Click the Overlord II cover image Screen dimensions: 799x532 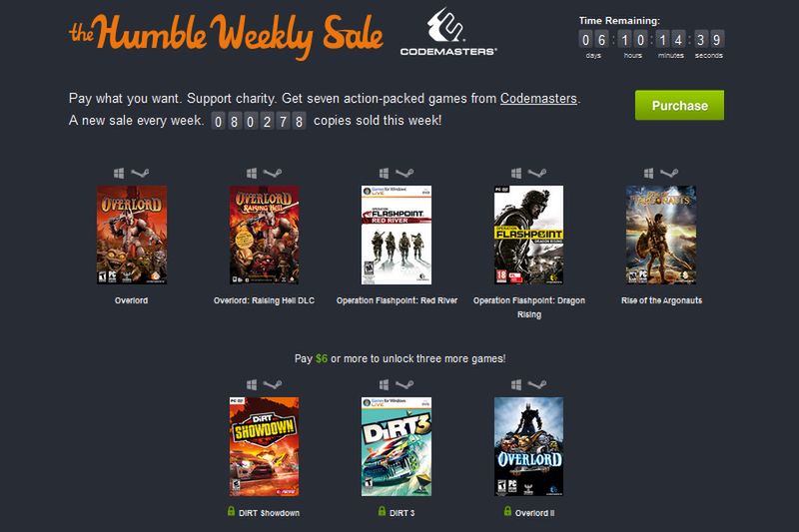click(529, 446)
